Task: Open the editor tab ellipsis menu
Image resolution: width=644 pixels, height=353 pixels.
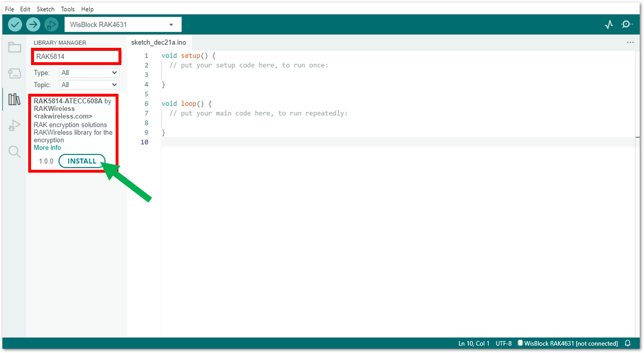Action: click(630, 43)
